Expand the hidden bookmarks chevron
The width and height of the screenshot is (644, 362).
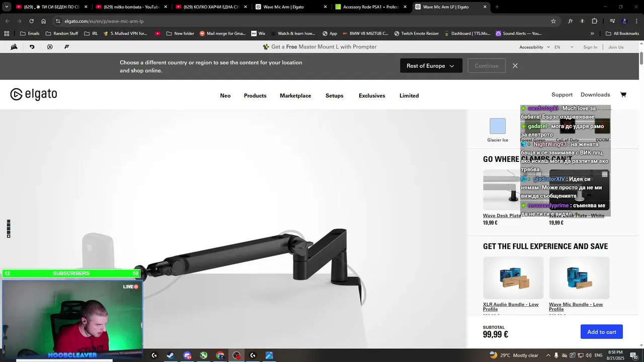point(592,34)
